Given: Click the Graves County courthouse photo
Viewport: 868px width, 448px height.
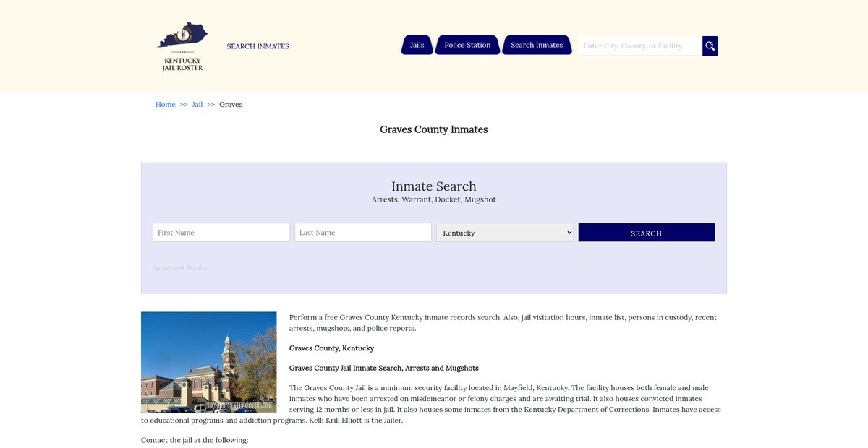Looking at the screenshot, I should tap(209, 362).
